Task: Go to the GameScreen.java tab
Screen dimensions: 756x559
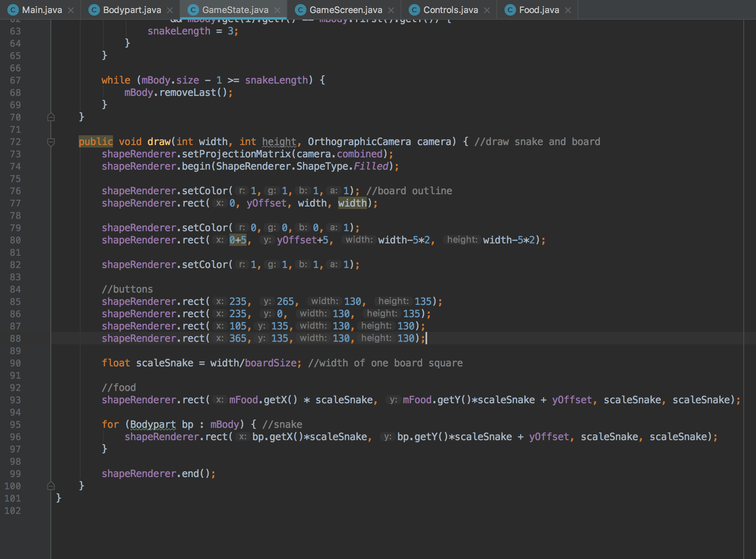Action: click(345, 10)
